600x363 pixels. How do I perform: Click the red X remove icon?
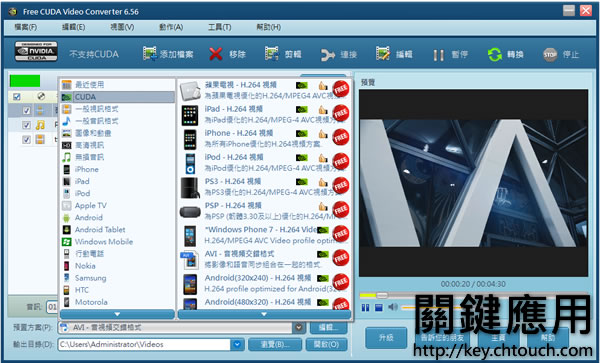pos(216,54)
